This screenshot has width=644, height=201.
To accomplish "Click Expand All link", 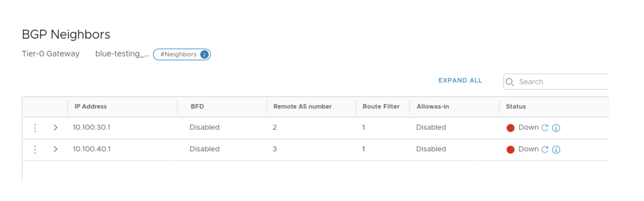I will point(460,80).
